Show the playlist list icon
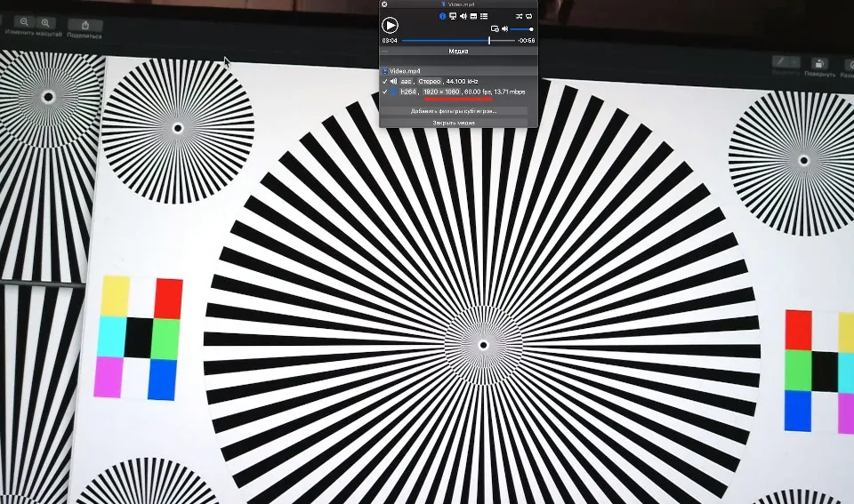Viewport: 854px width, 504px height. pyautogui.click(x=484, y=16)
